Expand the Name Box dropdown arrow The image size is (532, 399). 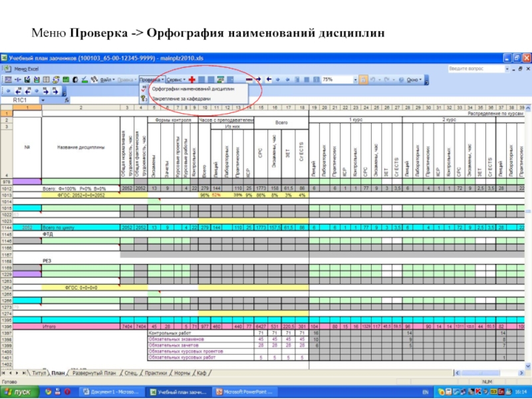pos(43,100)
